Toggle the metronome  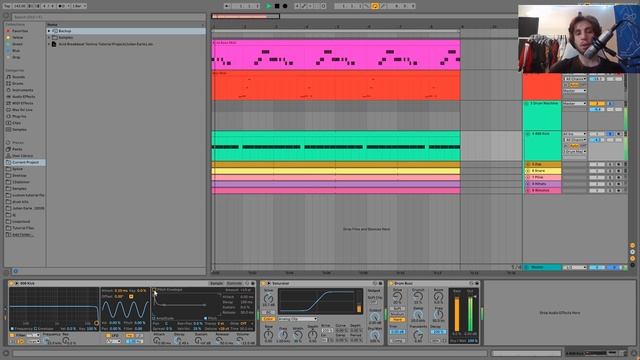click(x=61, y=6)
